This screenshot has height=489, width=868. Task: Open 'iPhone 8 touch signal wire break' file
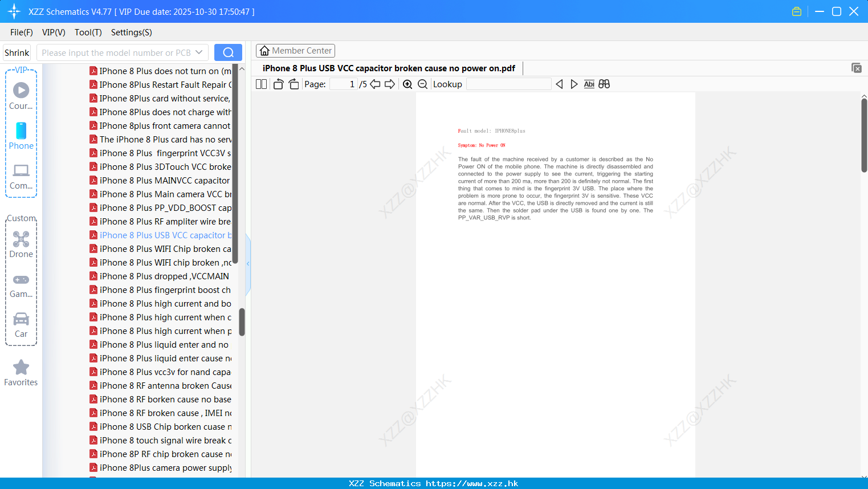[161, 441]
